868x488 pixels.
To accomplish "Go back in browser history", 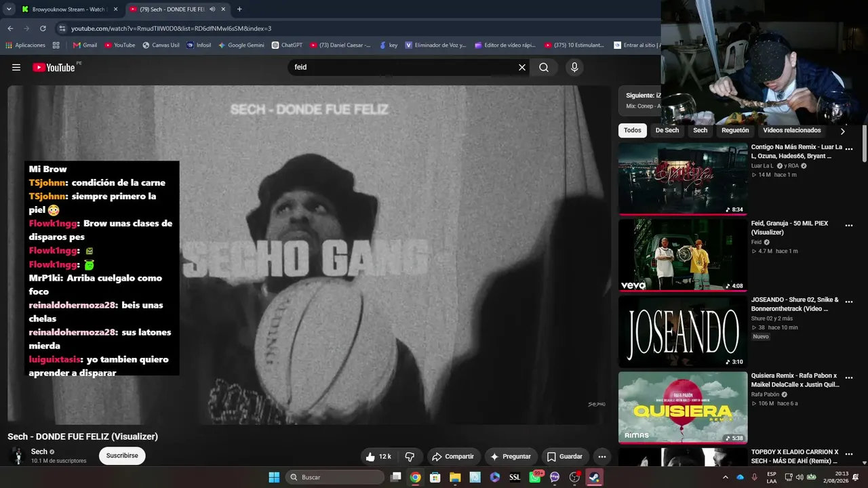I will tap(10, 28).
